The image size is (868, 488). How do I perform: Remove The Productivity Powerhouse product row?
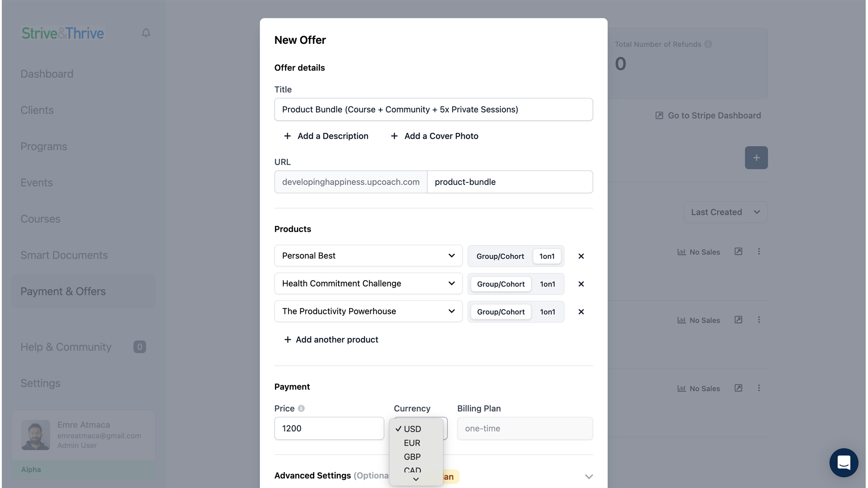[x=581, y=312]
